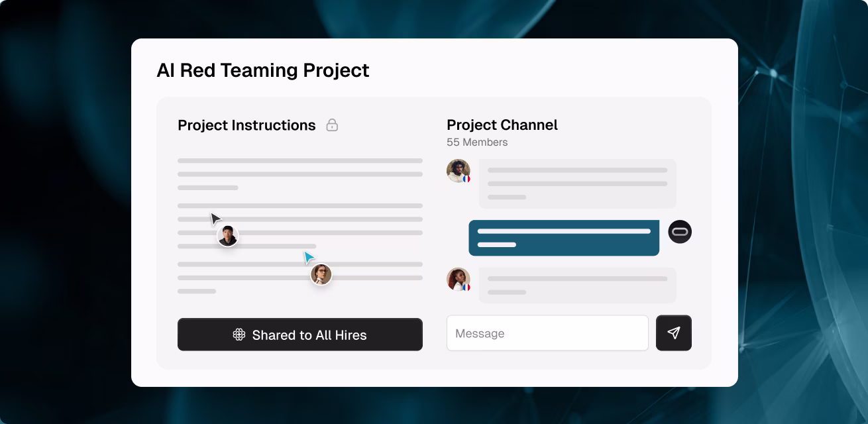Click the Message input field
Viewport: 868px width, 424px height.
(547, 333)
